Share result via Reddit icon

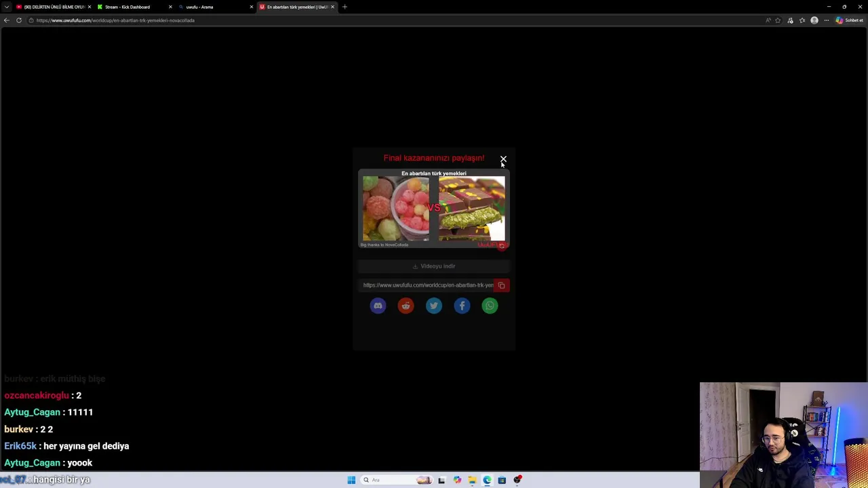pyautogui.click(x=406, y=306)
